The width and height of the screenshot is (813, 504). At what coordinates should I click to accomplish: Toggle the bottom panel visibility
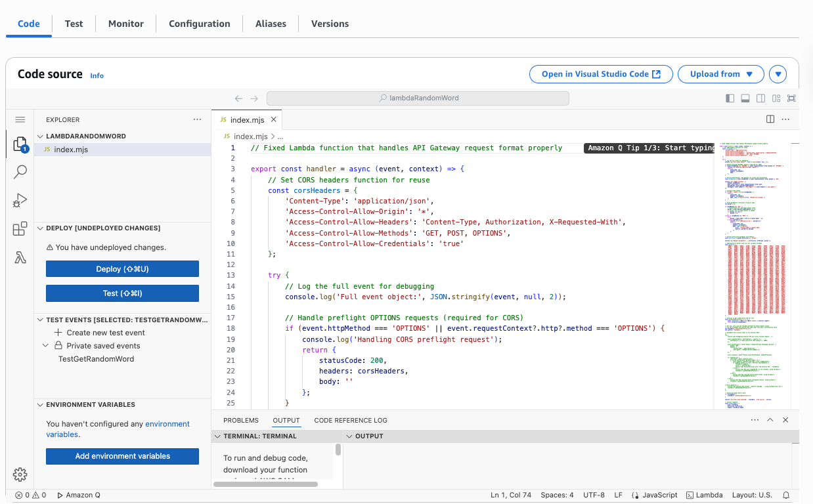coord(745,98)
